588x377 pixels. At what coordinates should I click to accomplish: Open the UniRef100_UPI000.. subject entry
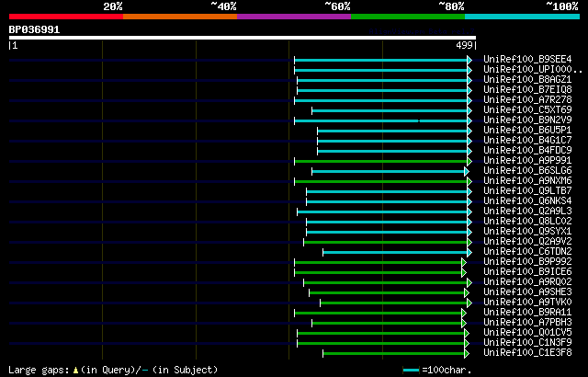[533, 69]
